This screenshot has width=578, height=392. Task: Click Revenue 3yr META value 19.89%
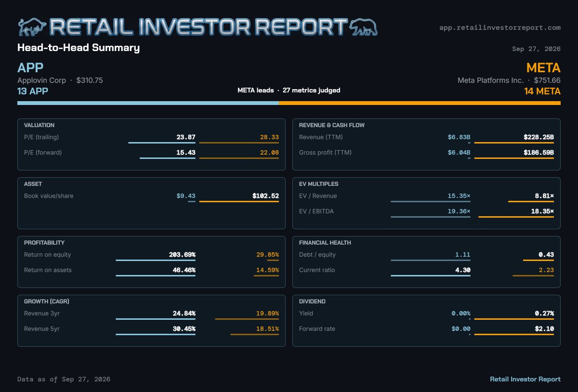coord(267,314)
